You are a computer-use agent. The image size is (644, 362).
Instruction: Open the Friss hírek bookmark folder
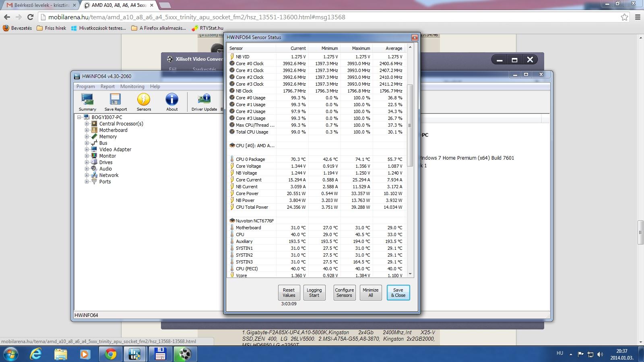[x=51, y=28]
